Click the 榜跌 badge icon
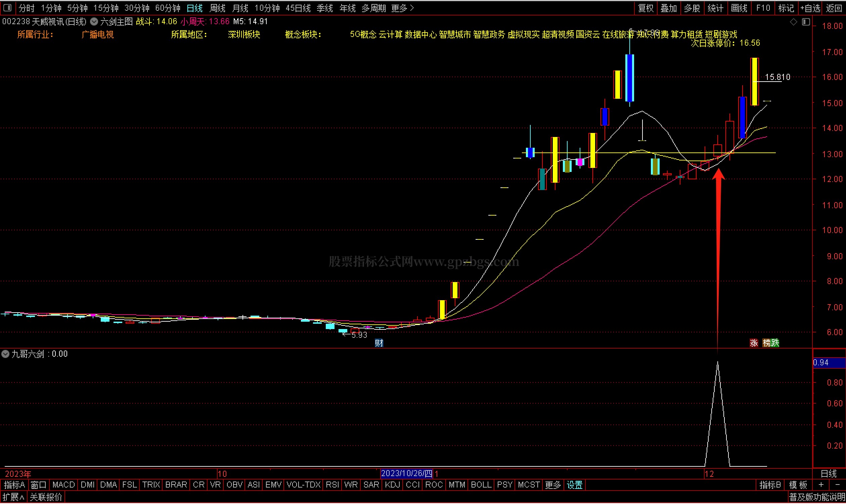 (x=771, y=343)
